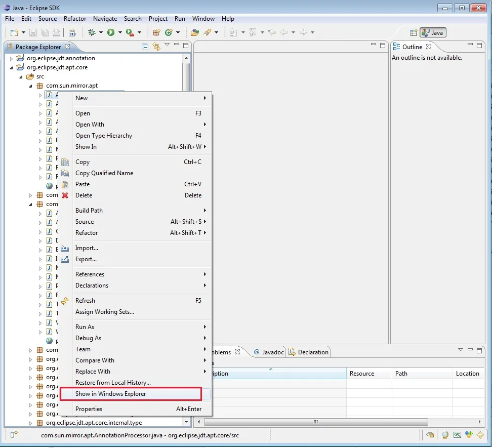
Task: Click Collapse All in Package Explorer
Action: (145, 47)
